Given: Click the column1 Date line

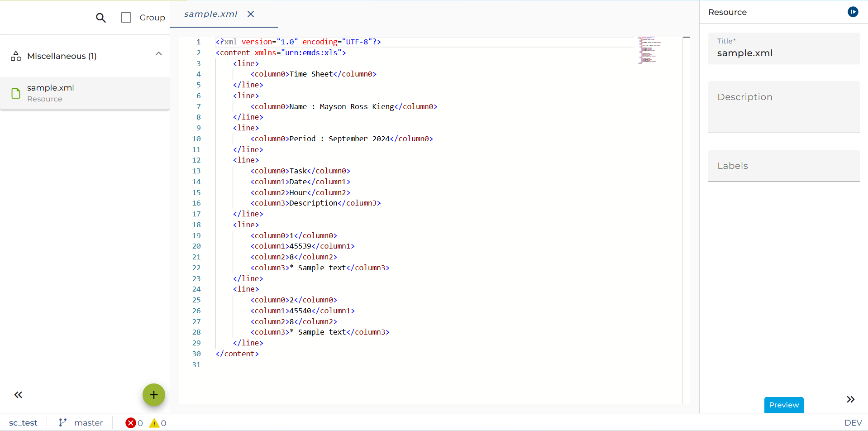Looking at the screenshot, I should coord(300,182).
